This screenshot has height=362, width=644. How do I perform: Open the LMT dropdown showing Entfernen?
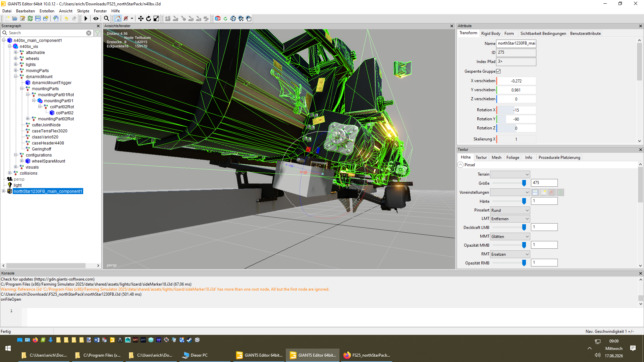point(510,219)
